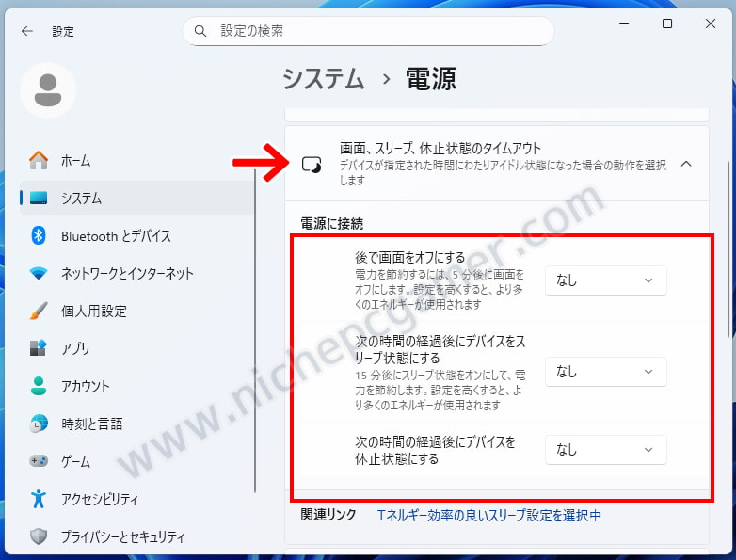Open the 休止状態にする timeout dropdown
Viewport: 736px width, 560px height.
605,450
